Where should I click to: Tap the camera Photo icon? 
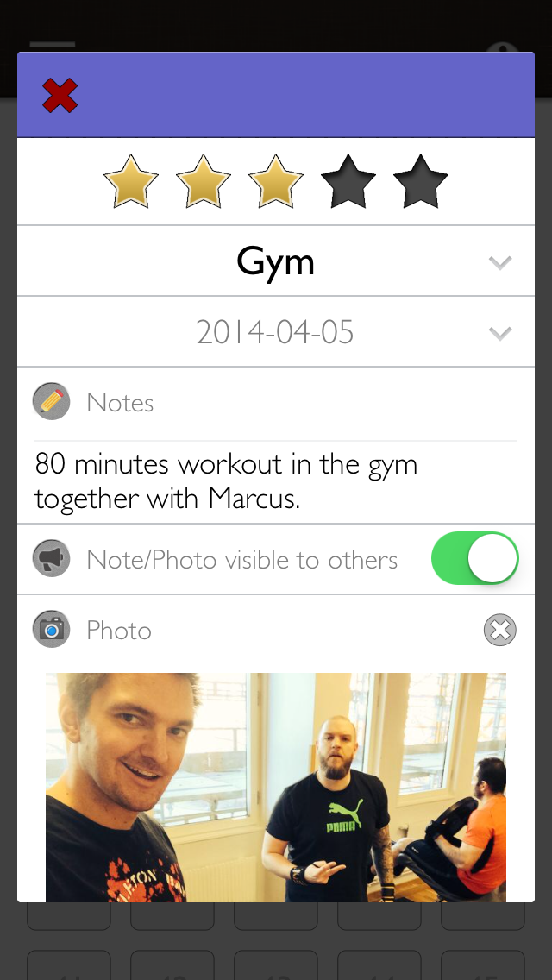click(x=51, y=629)
